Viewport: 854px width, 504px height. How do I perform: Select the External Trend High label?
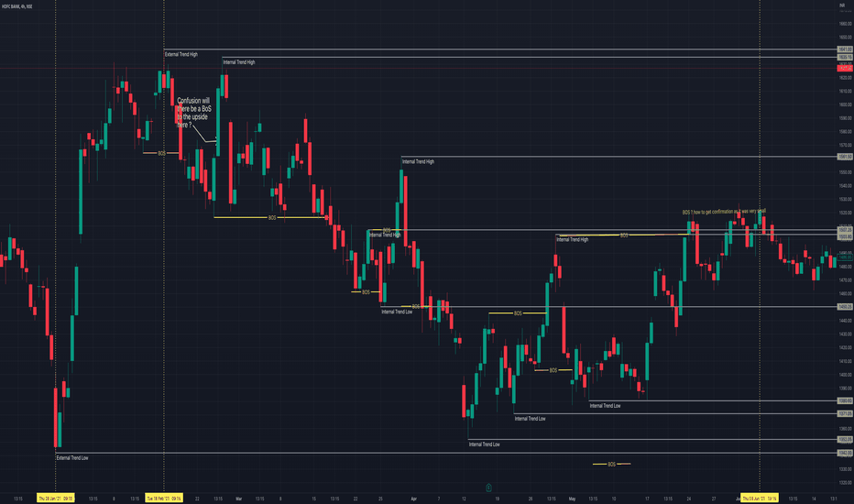tap(181, 54)
